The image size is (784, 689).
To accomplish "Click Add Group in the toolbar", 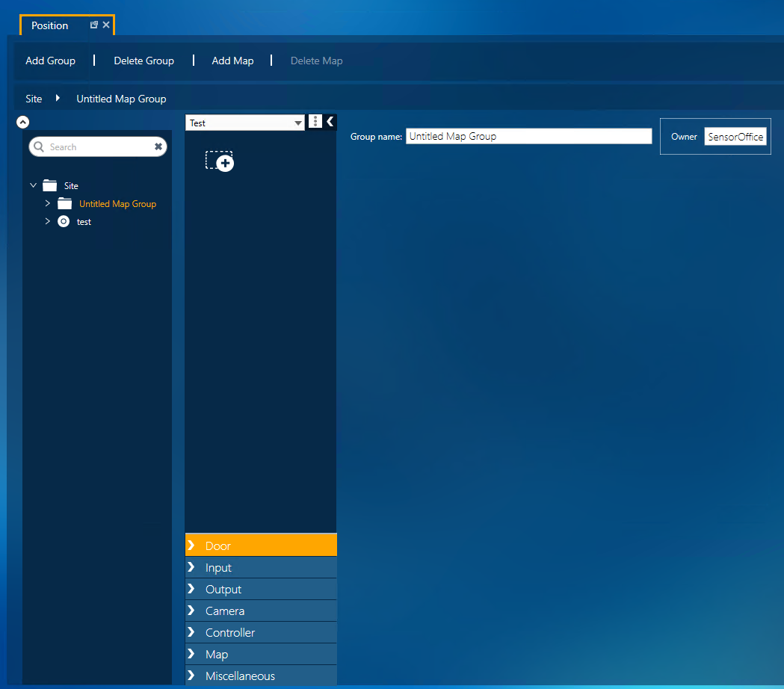I will [51, 61].
